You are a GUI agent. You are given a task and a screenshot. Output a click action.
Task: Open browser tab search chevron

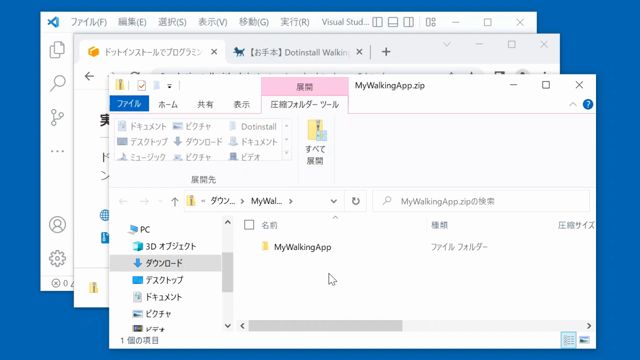pos(447,44)
